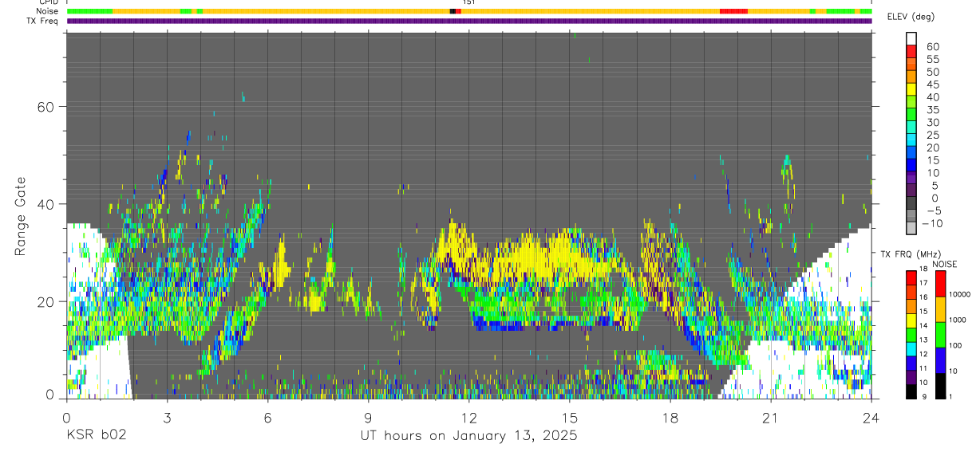Click the white top box of the ELEV colorbar
This screenshot has width=980, height=452.
coord(911,37)
